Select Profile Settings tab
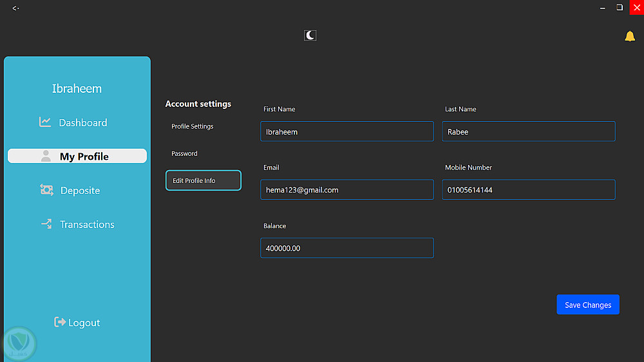644x362 pixels. click(193, 126)
